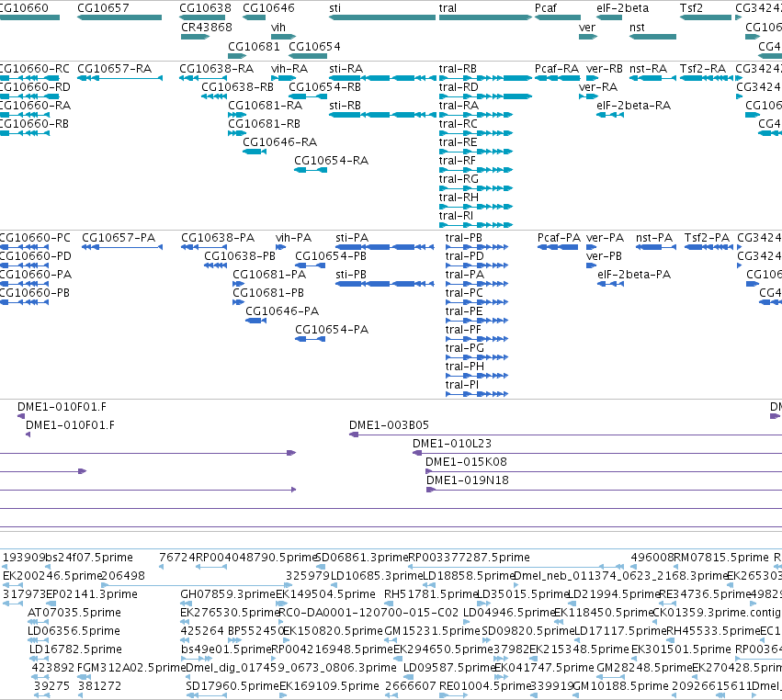Select the DME1-010L23 clone feature
This screenshot has width=782, height=700.
tap(597, 453)
